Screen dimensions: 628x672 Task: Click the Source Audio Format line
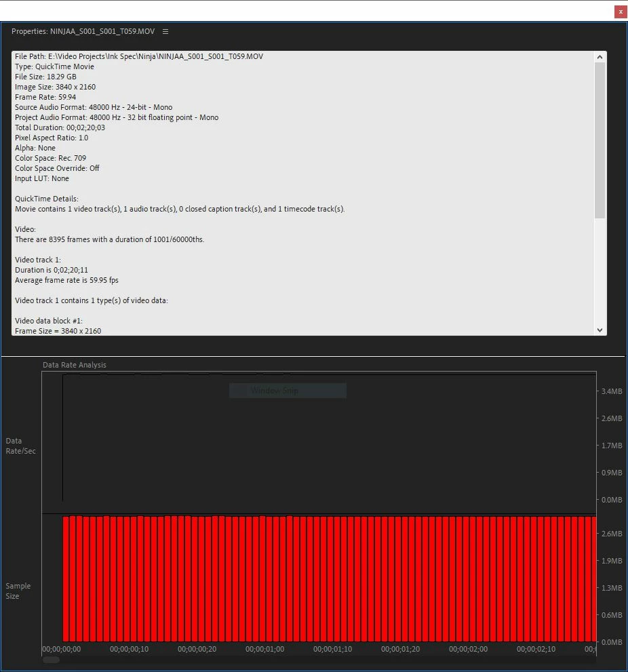tap(94, 107)
